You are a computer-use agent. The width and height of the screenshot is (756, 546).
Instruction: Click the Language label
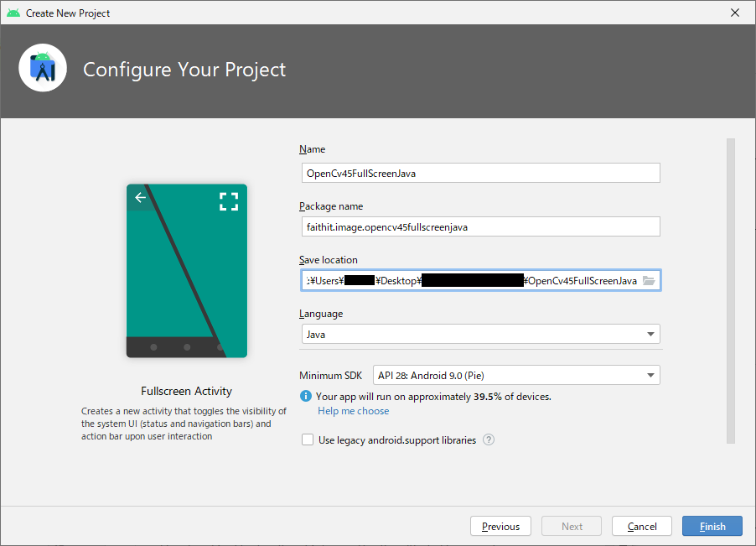pos(321,314)
